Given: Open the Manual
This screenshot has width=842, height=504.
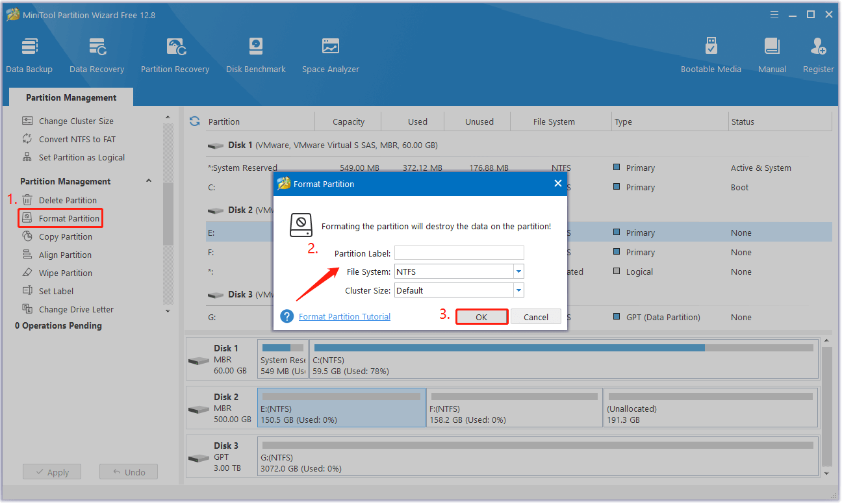Looking at the screenshot, I should coord(772,56).
